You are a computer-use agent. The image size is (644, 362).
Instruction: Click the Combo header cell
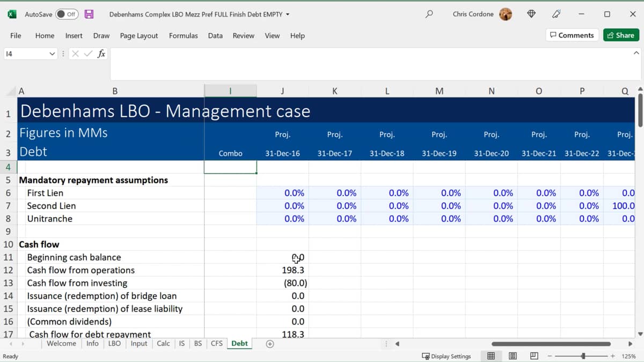point(230,153)
